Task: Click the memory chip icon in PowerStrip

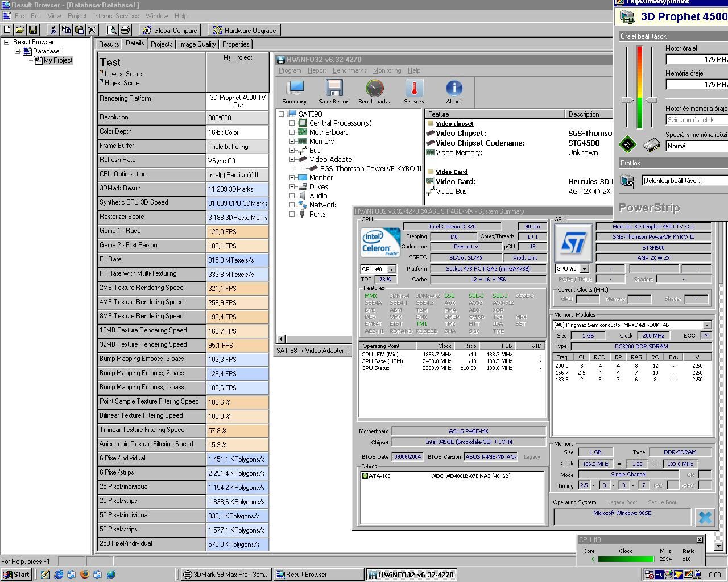Action: [x=652, y=145]
